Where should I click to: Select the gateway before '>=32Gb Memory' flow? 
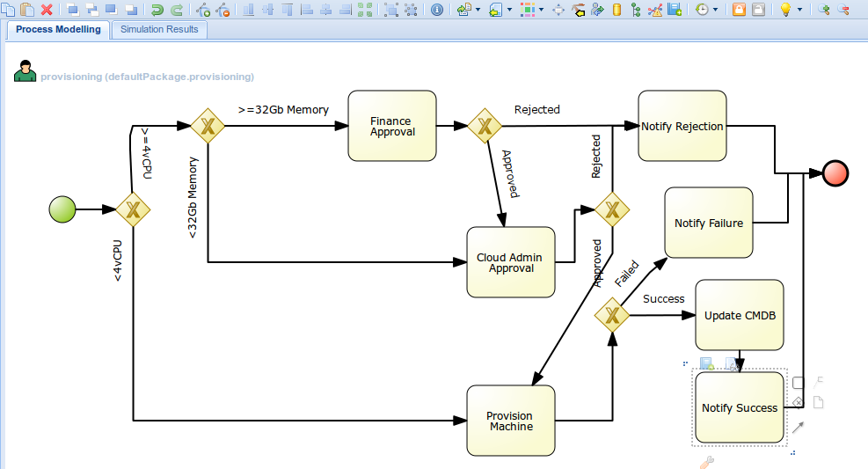[x=208, y=126]
